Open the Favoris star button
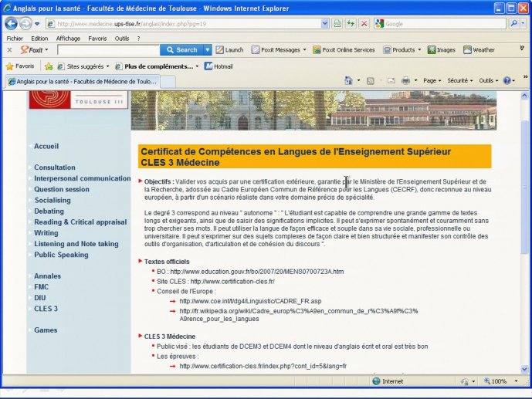Viewport: 532px width, 399px height. [x=20, y=66]
